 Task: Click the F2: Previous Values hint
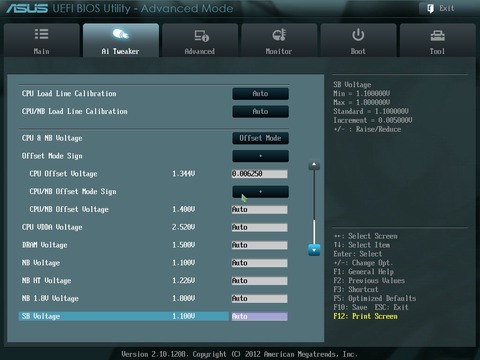point(369,281)
